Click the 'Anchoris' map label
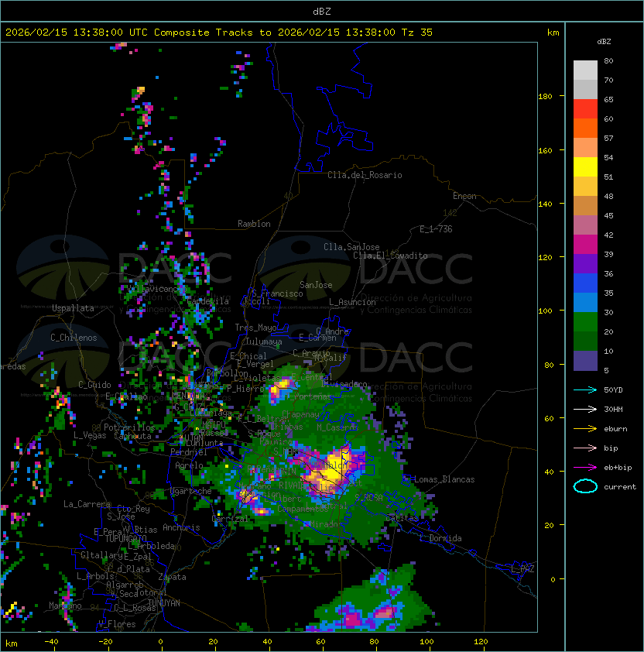Screen dimensions: 644x652 tap(181, 527)
